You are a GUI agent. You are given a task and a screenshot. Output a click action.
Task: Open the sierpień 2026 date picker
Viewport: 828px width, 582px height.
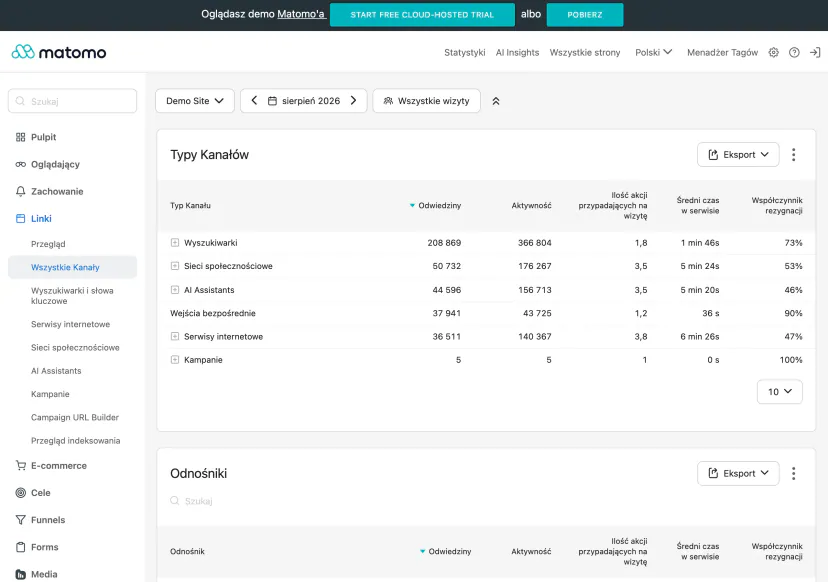click(x=304, y=100)
